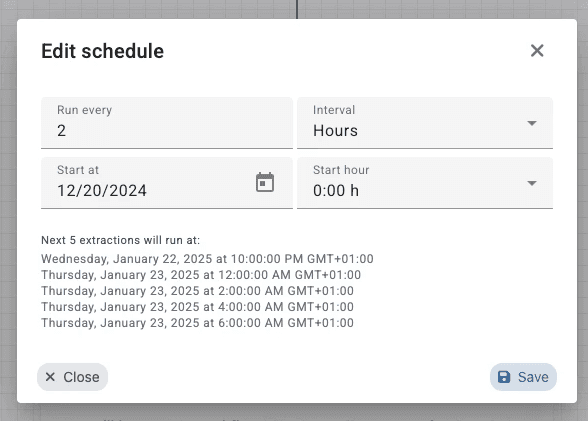The height and width of the screenshot is (421, 588).
Task: Click the small X icon on Close button
Action: (50, 377)
